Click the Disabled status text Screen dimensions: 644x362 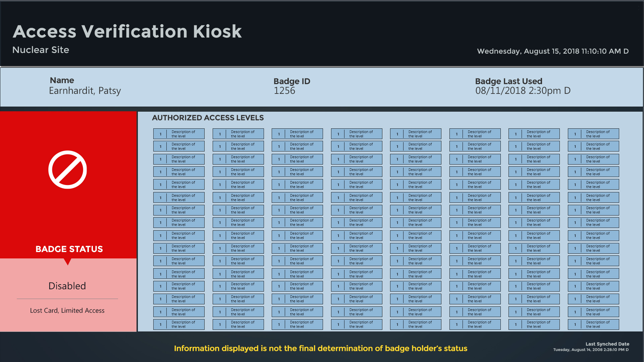(67, 286)
